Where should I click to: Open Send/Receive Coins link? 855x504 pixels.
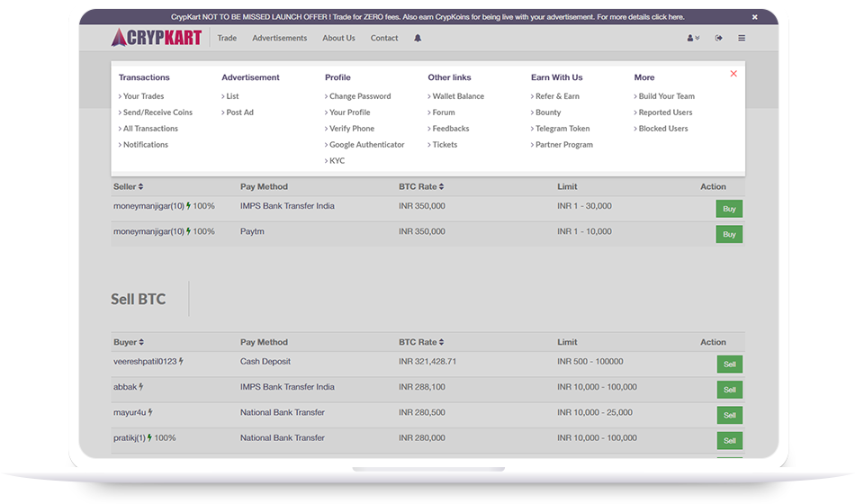point(157,112)
